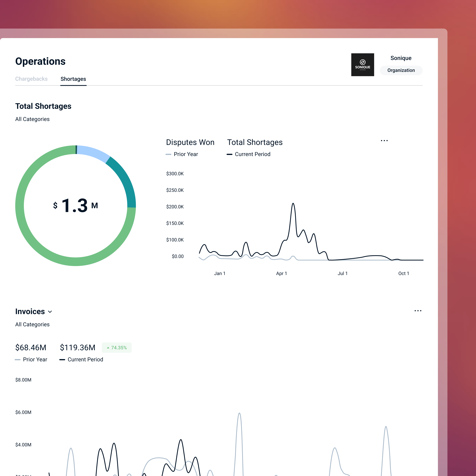
Task: Click the Oct 1 axis label
Action: (x=404, y=273)
